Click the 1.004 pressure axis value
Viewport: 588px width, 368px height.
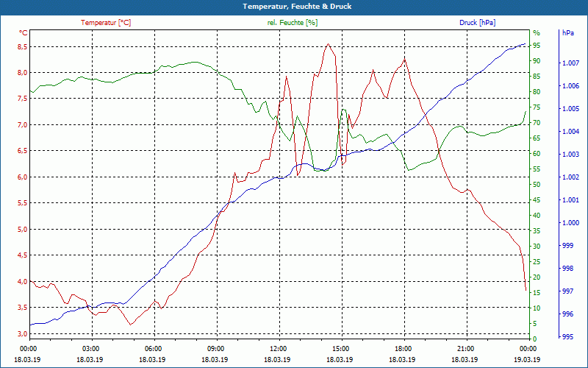point(571,132)
